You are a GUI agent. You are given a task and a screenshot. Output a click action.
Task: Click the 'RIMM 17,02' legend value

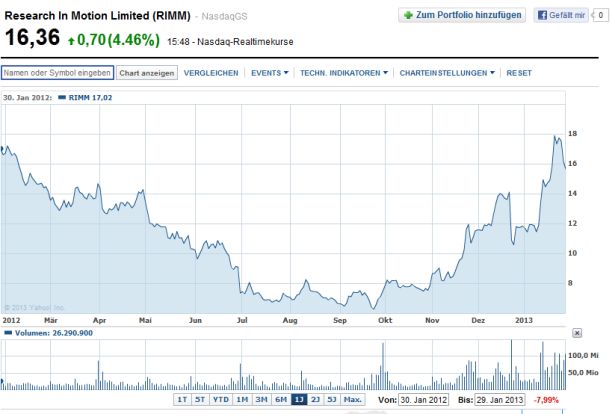click(x=90, y=97)
